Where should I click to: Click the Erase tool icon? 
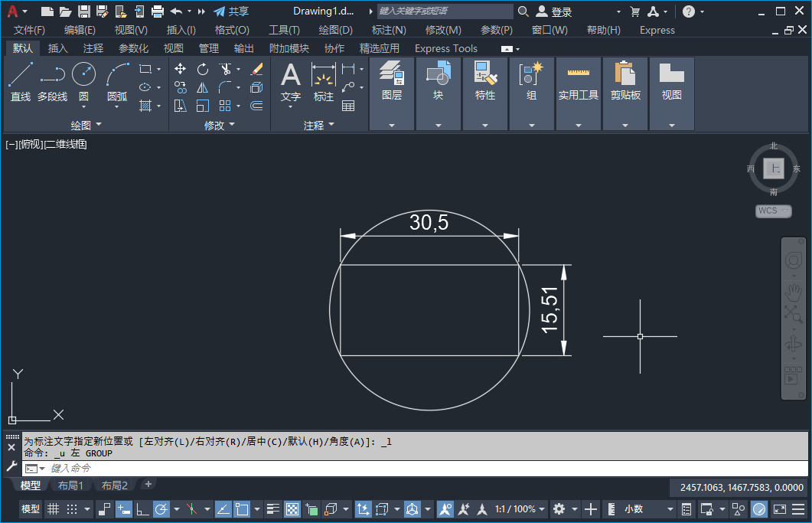[x=256, y=69]
